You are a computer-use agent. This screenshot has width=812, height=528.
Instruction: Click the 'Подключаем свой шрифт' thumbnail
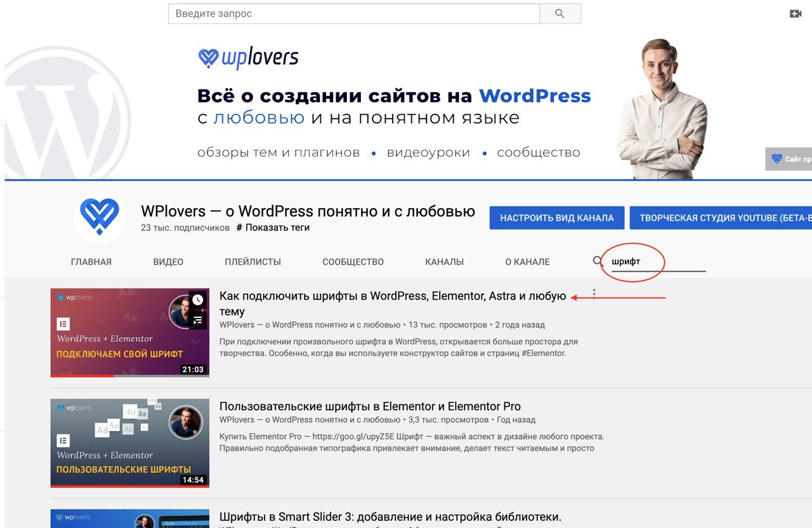[x=130, y=333]
